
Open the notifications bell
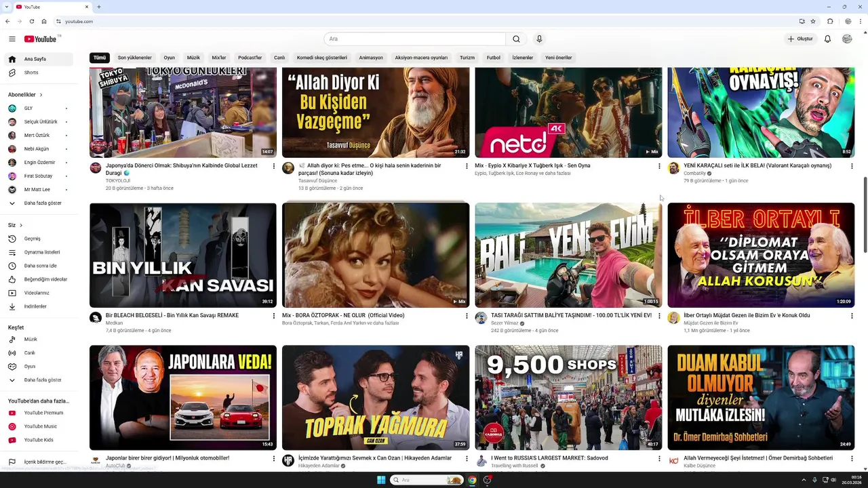coord(827,39)
